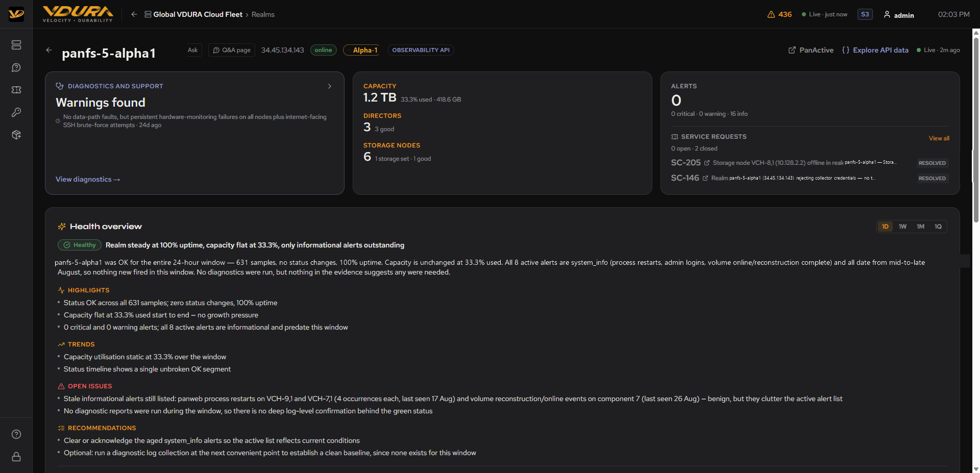Switch health overview to 1W range
980x473 pixels.
[x=903, y=227]
